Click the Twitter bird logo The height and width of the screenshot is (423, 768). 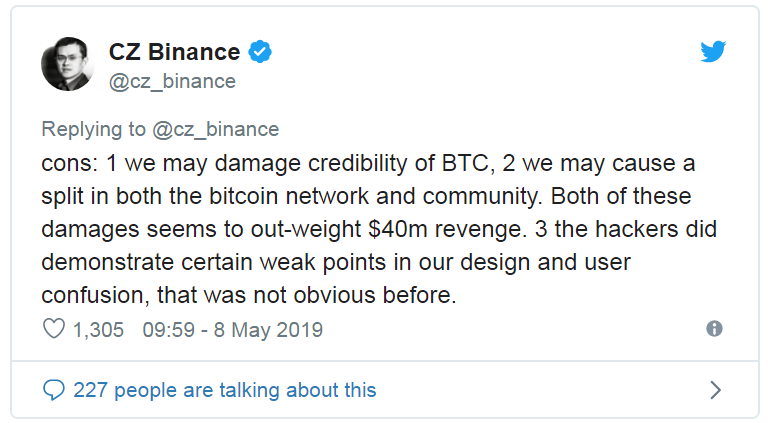pyautogui.click(x=713, y=52)
